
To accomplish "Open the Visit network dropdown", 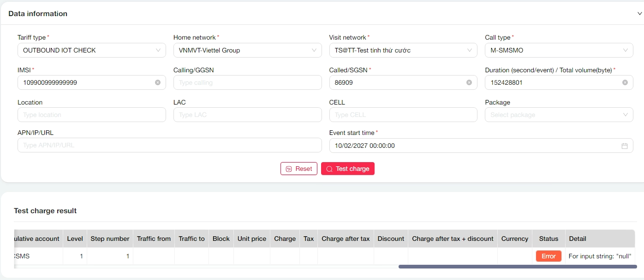I will tap(403, 50).
